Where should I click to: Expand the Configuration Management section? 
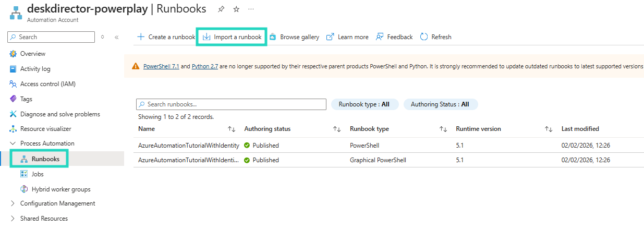click(x=13, y=203)
